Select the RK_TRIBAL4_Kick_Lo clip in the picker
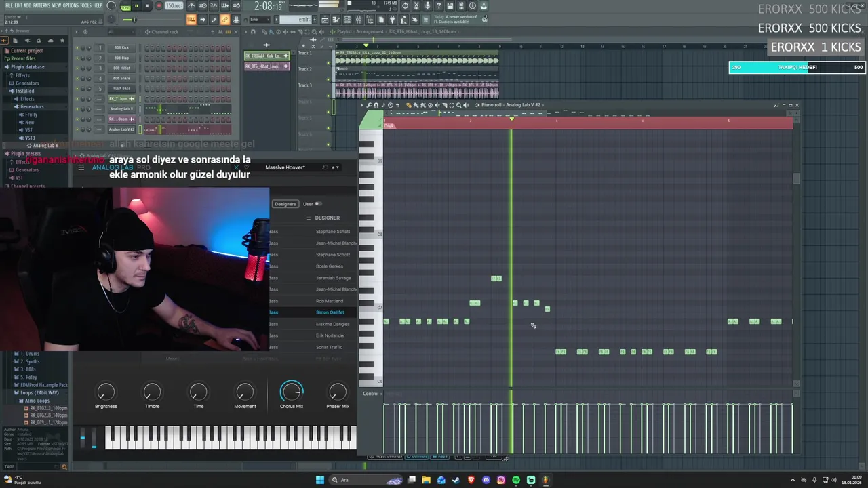Viewport: 868px width, 488px height. tap(267, 56)
